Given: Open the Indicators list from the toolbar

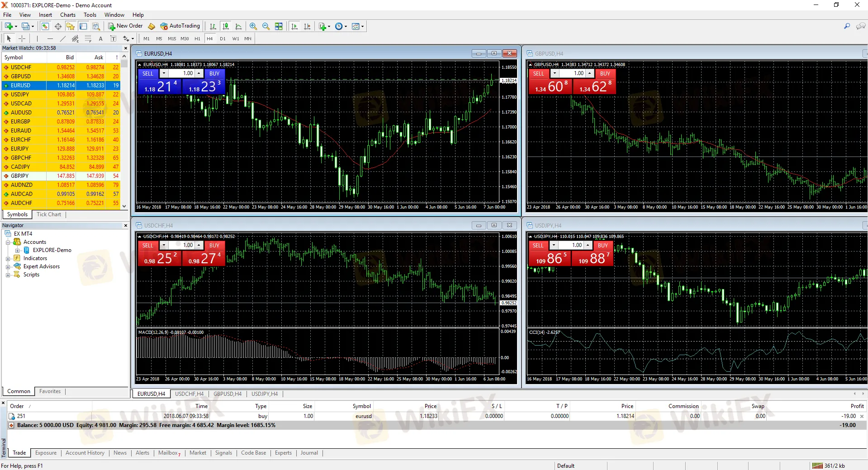Looking at the screenshot, I should tap(323, 26).
